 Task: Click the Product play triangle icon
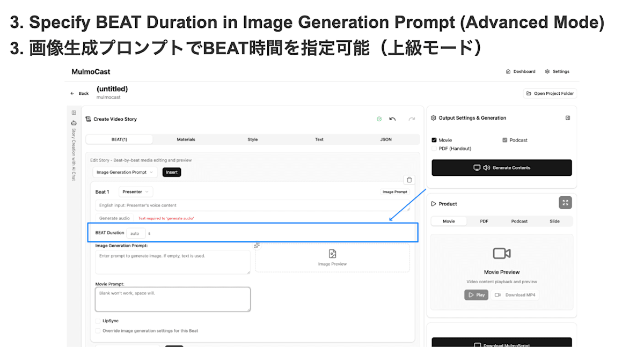pyautogui.click(x=434, y=204)
